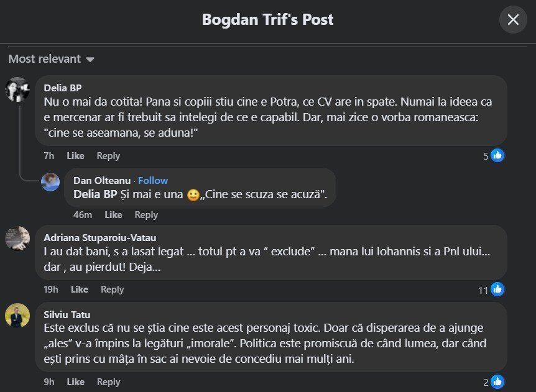Click like reaction icon on Delia BP's comment
536x392 pixels.
497,155
